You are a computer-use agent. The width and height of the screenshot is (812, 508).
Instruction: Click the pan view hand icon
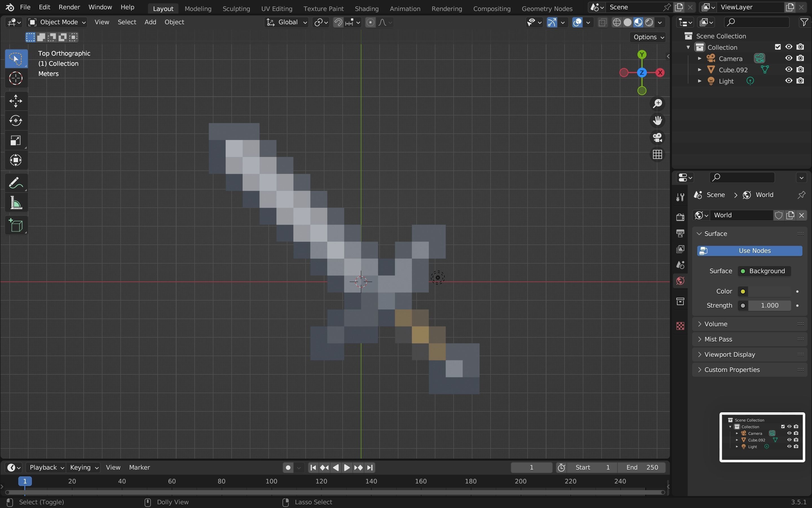657,121
